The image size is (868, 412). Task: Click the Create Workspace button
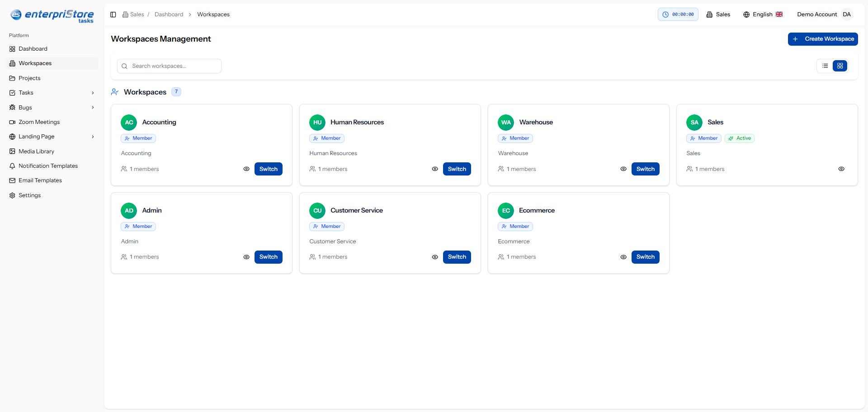tap(823, 39)
